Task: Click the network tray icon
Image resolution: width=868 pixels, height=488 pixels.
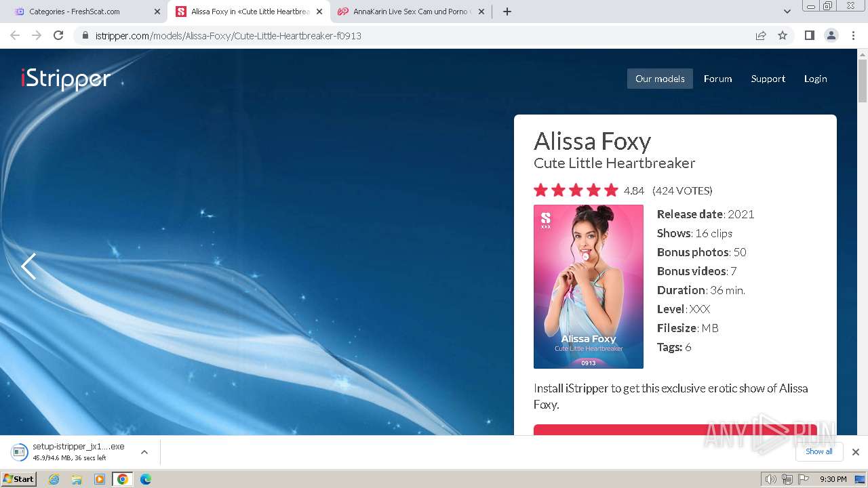Action: pyautogui.click(x=787, y=479)
